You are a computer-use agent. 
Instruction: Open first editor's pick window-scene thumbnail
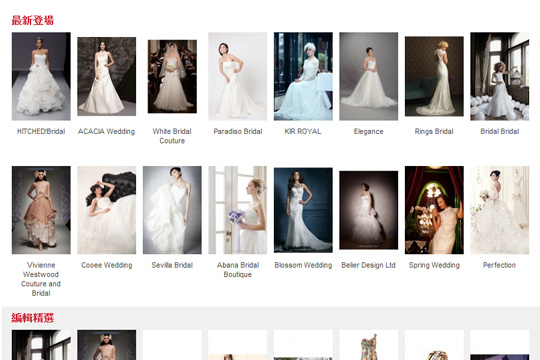tap(41, 345)
